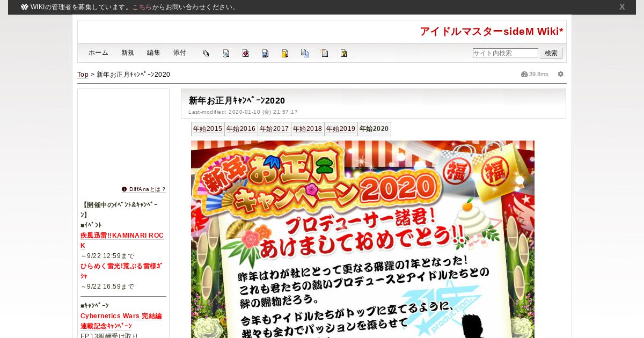This screenshot has width=644, height=338.
Task: Click the ■ｷｬﾝﾍﾟｰﾝ section label
Action: 94,306
